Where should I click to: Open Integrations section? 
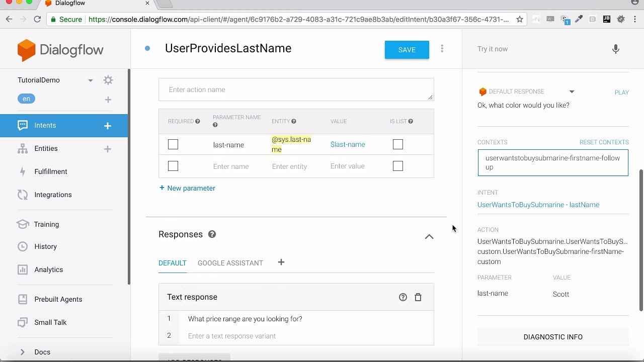[x=53, y=195]
